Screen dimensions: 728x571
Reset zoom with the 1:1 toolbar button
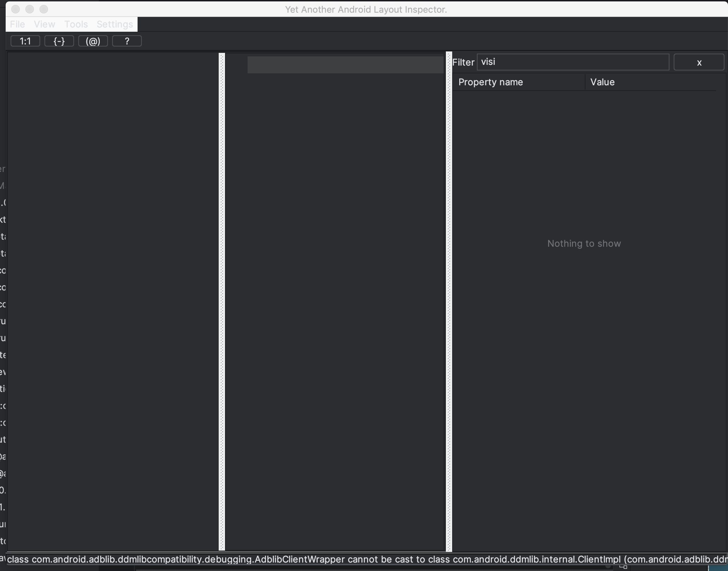click(x=25, y=41)
